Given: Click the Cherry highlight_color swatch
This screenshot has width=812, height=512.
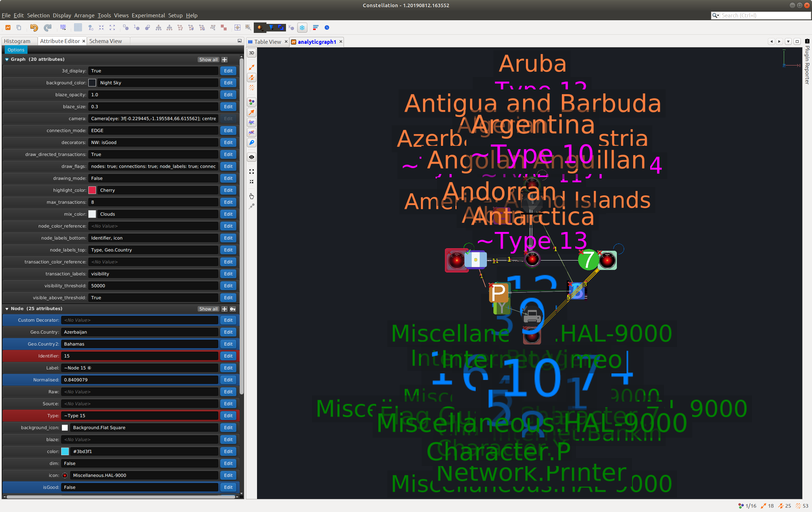Looking at the screenshot, I should pos(92,190).
